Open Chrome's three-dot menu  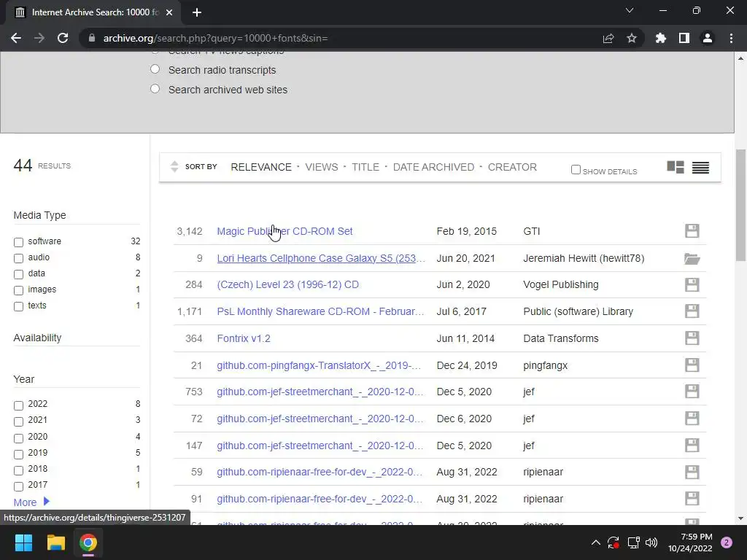pyautogui.click(x=731, y=38)
